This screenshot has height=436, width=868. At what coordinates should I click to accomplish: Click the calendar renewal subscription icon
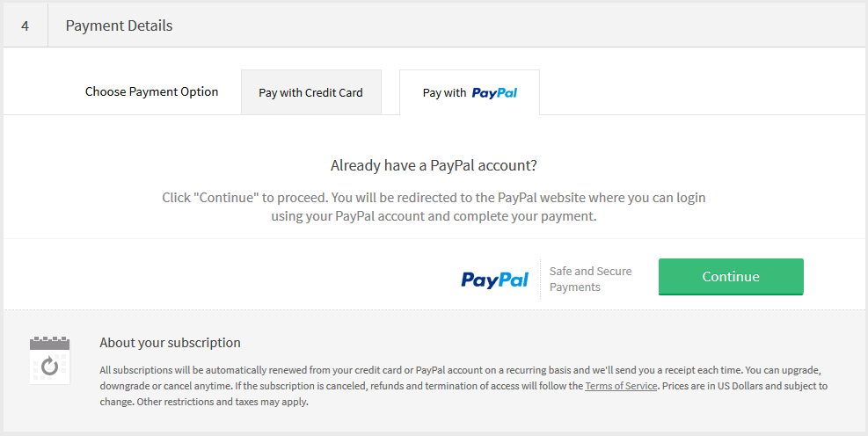(x=49, y=360)
